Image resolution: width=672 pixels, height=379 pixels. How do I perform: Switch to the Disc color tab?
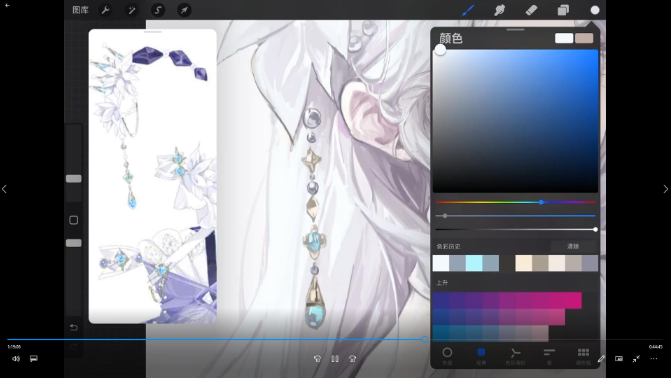pos(447,355)
